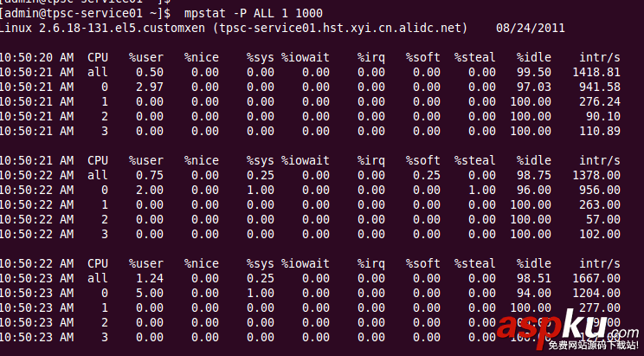Click the %user value '2.00'

(150, 191)
